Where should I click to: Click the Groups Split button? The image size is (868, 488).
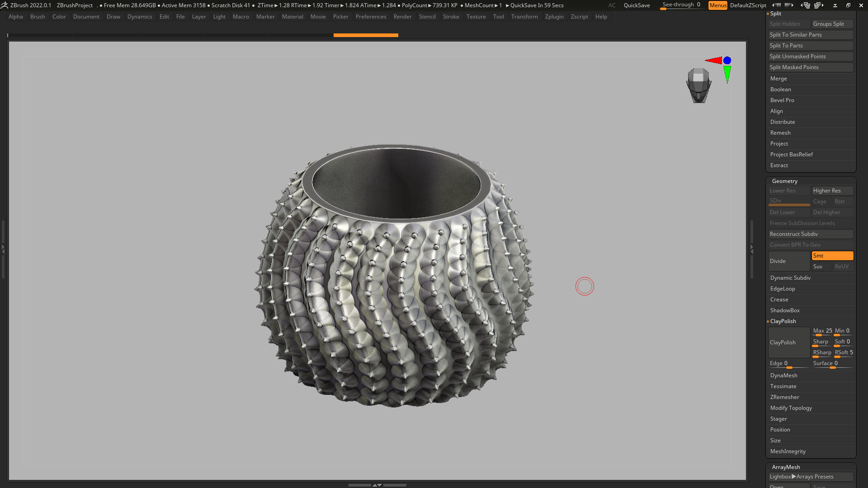pyautogui.click(x=832, y=24)
